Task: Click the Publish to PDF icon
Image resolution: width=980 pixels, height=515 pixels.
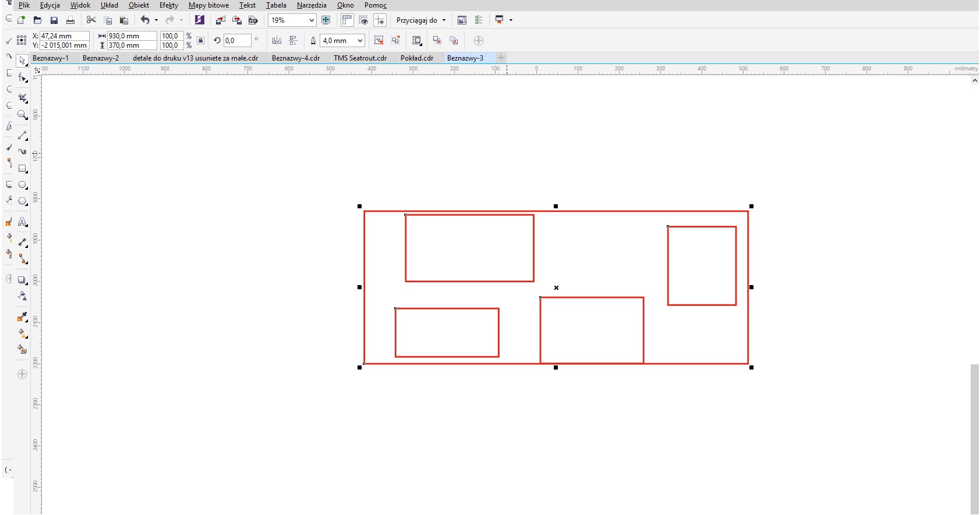Action: (253, 20)
